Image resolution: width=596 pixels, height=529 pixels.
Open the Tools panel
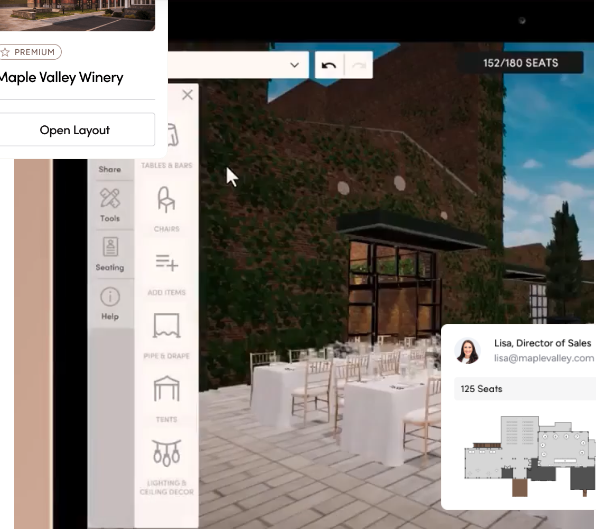tap(110, 205)
